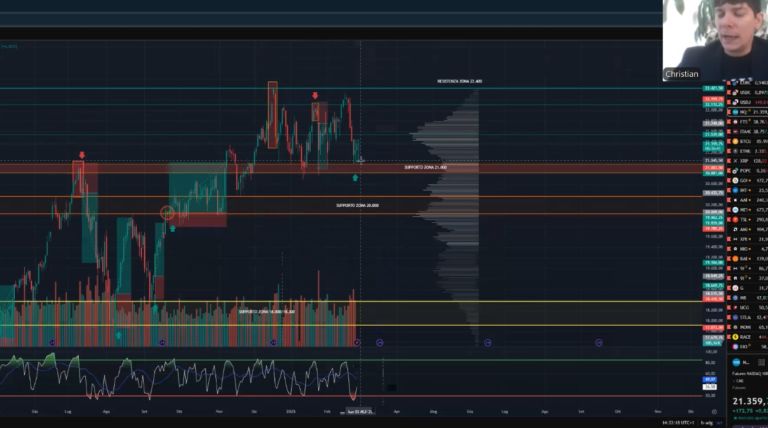
Task: Click the flag icon beside RACE
Action: pyautogui.click(x=729, y=337)
